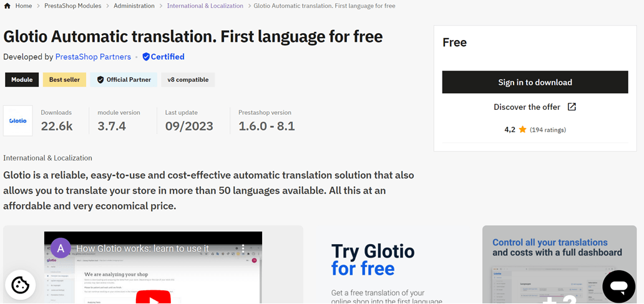The height and width of the screenshot is (304, 644).
Task: Open the chat support bubble
Action: (x=619, y=287)
